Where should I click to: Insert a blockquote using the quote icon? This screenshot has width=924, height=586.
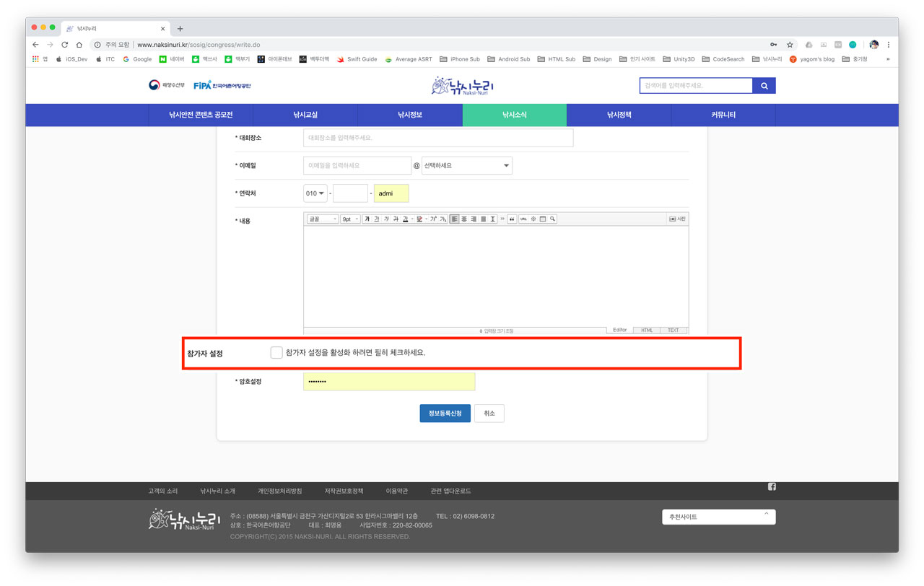[513, 219]
